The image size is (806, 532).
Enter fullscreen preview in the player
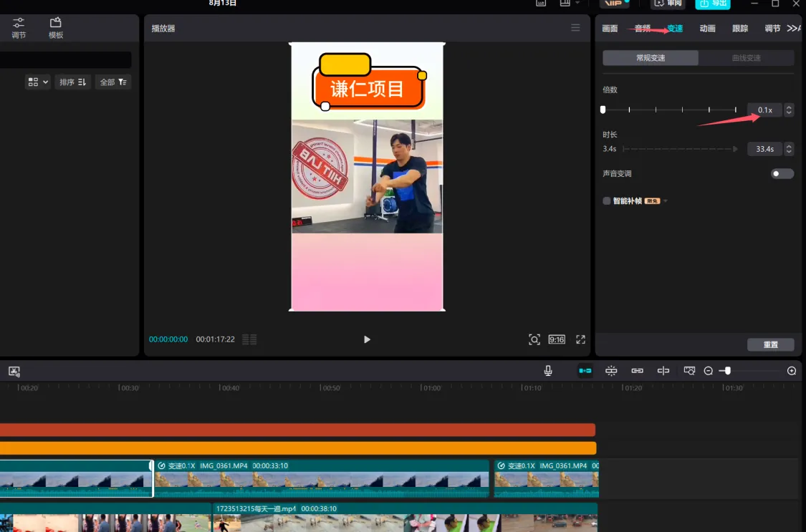pyautogui.click(x=581, y=339)
